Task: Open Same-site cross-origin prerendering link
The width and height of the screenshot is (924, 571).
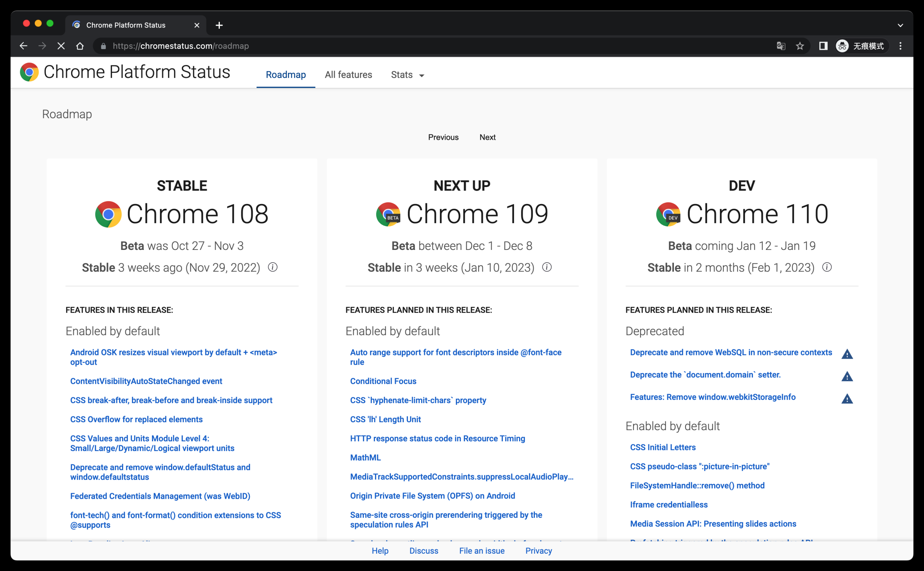Action: pos(446,520)
